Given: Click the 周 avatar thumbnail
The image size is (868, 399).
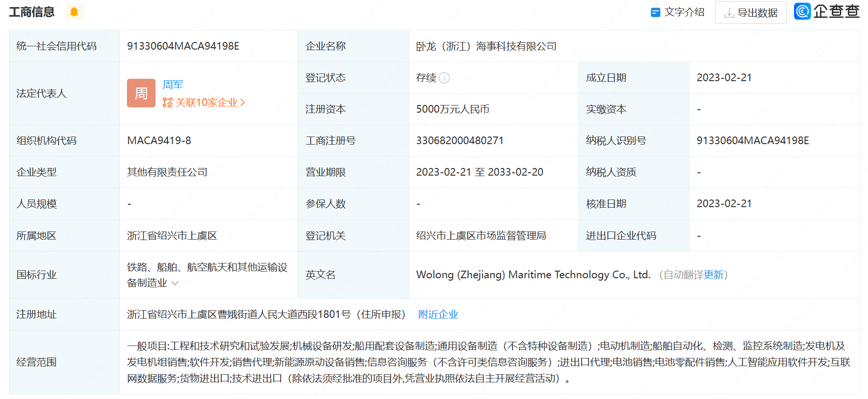Looking at the screenshot, I should 141,93.
